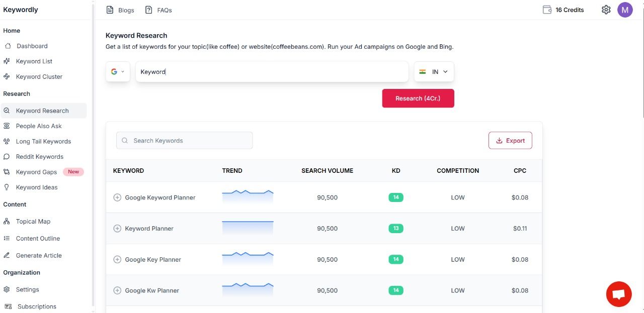This screenshot has width=644, height=313.
Task: Click the Topical Map icon
Action: 7,222
